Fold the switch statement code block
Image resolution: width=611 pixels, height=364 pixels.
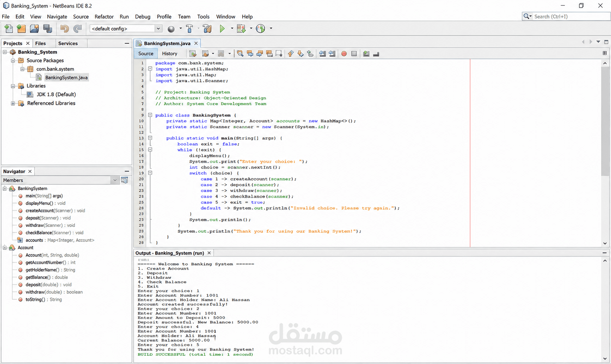pyautogui.click(x=150, y=173)
